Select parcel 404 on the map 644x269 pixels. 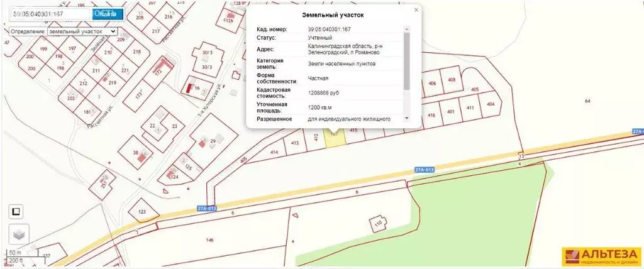point(491,104)
